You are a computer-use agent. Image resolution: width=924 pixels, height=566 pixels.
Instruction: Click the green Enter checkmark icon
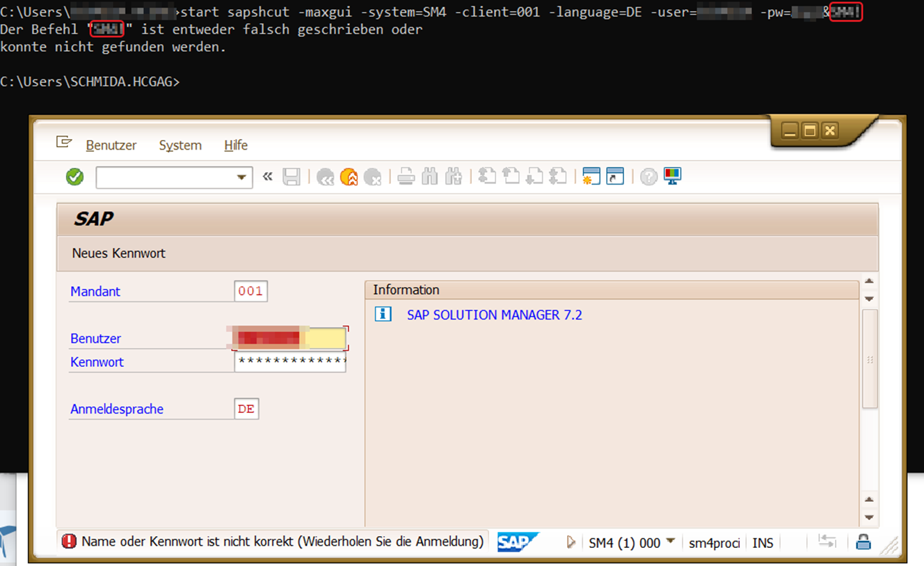point(74,176)
